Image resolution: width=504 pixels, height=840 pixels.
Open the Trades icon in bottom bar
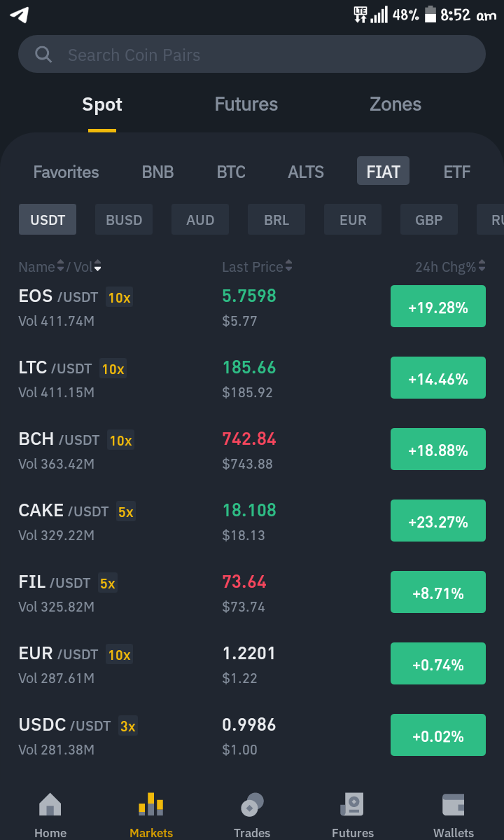252,805
